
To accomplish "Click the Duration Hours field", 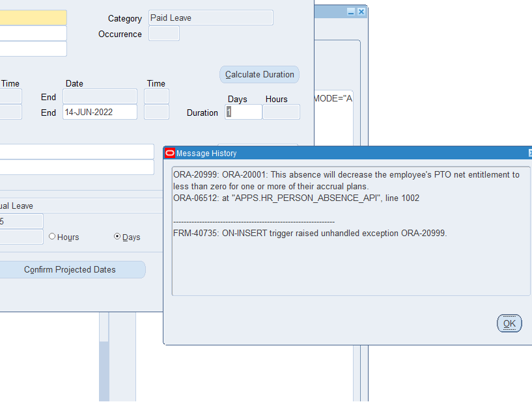I will coord(281,112).
